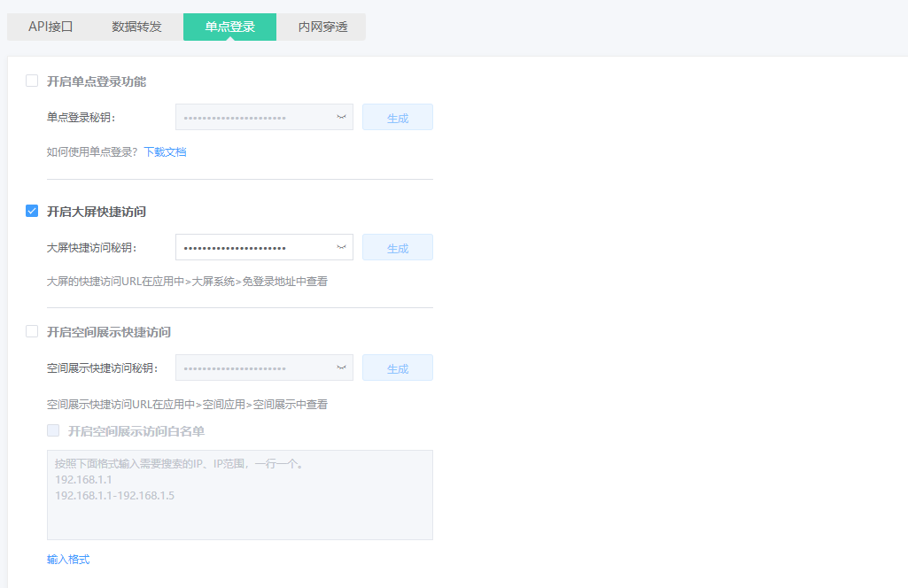Toggle 开启空间展示访问白名单 checkbox
This screenshot has height=588, width=908.
point(53,430)
